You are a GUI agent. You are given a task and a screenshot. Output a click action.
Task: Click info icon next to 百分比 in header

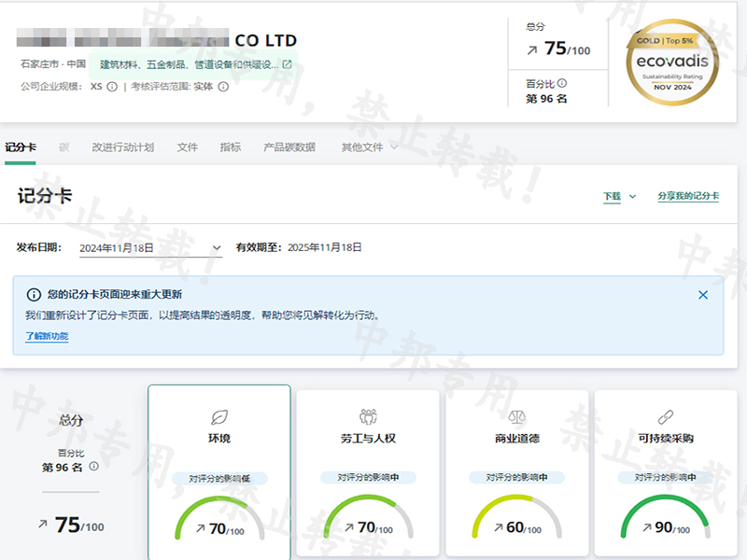(562, 83)
